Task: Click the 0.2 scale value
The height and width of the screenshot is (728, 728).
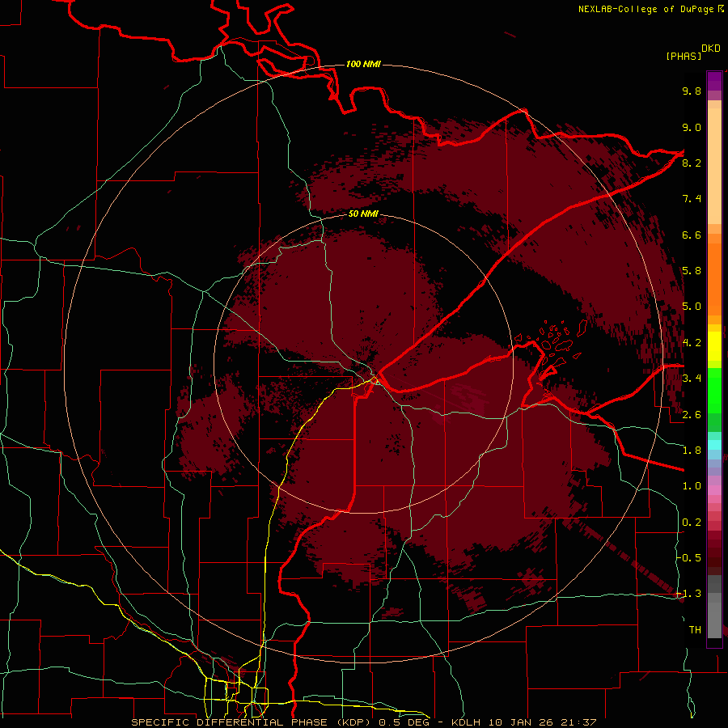Action: click(692, 523)
